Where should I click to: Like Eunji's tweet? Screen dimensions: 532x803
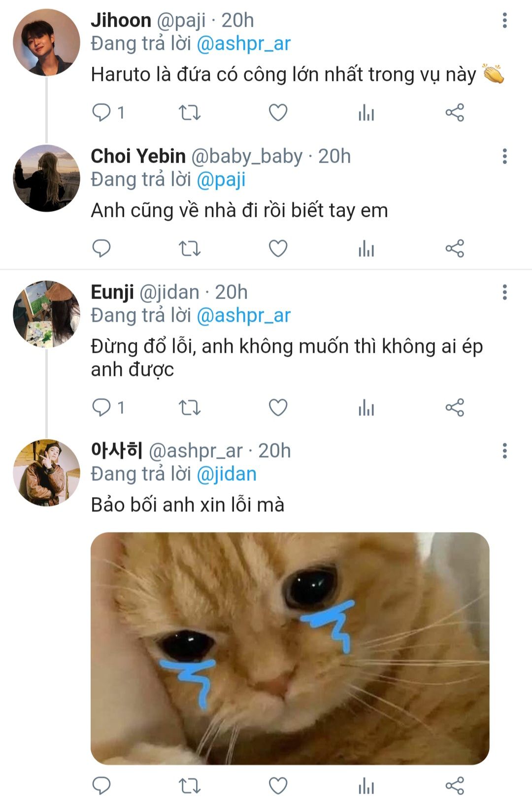(x=278, y=407)
